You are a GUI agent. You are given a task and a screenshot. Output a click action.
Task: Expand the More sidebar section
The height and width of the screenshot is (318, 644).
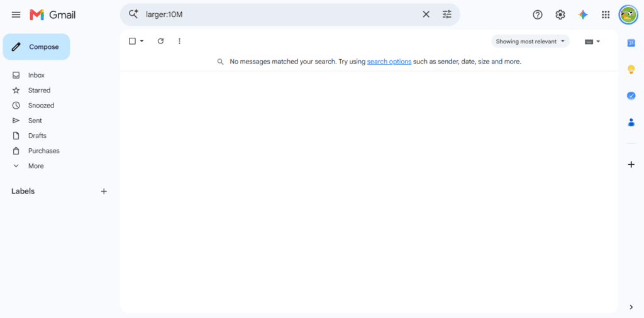[x=36, y=166]
